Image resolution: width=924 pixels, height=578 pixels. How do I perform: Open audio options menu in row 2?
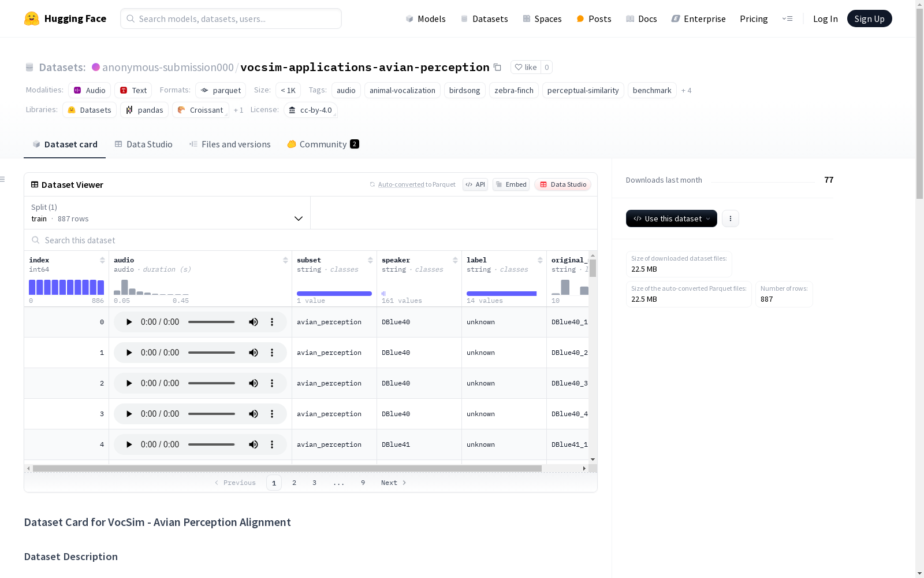[x=272, y=383]
